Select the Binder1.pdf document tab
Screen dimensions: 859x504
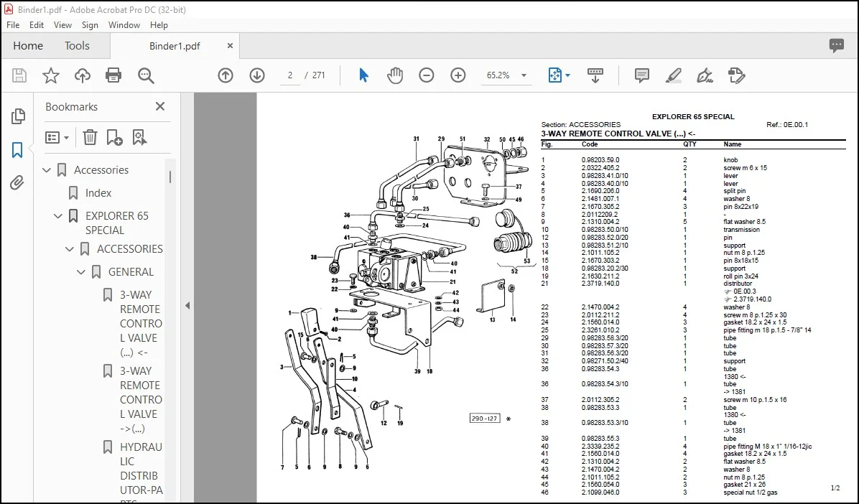tap(175, 46)
